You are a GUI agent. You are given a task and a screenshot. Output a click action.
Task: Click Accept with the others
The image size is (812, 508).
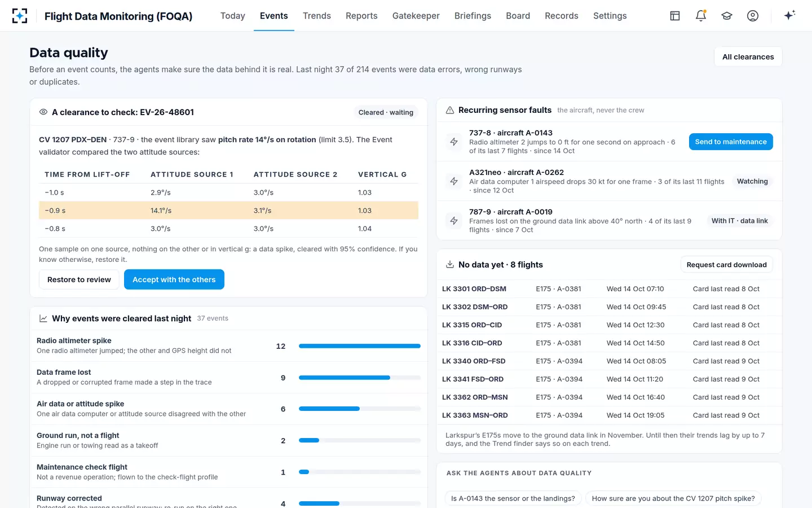pos(174,279)
